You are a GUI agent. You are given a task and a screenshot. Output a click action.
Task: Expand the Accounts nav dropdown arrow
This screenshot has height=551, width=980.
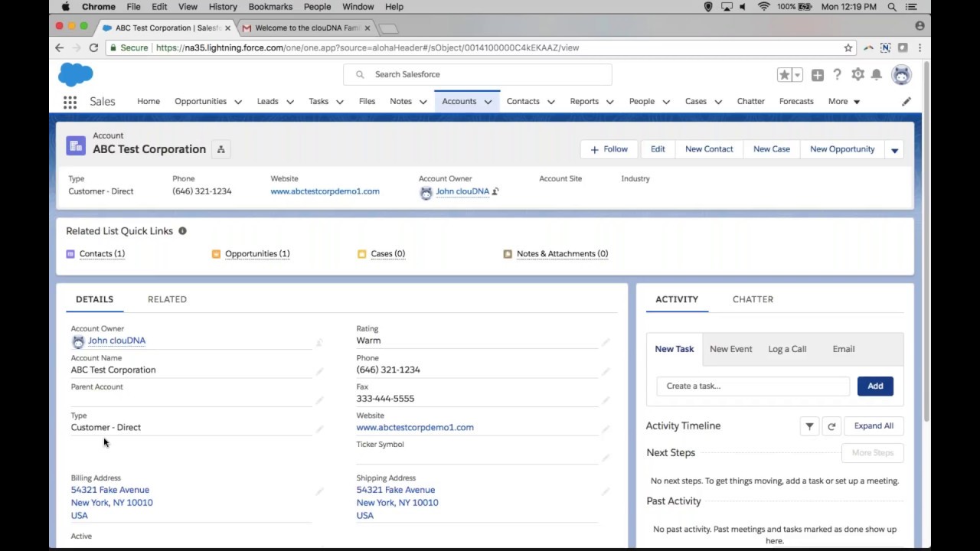488,102
